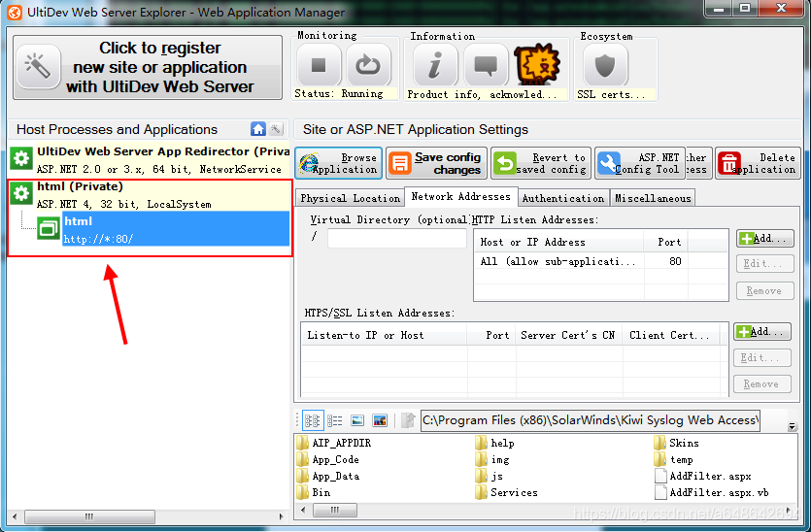
Task: Open the js folder
Action: pos(489,476)
